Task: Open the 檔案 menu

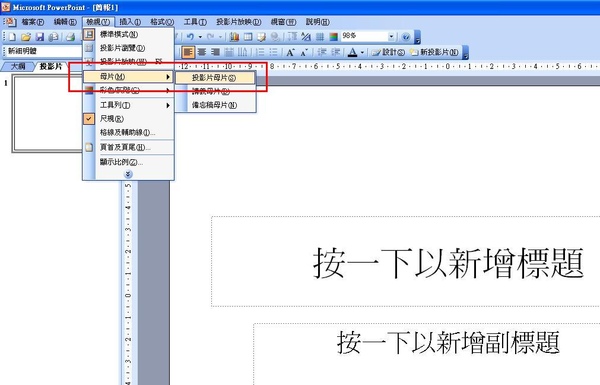Action: pyautogui.click(x=33, y=22)
